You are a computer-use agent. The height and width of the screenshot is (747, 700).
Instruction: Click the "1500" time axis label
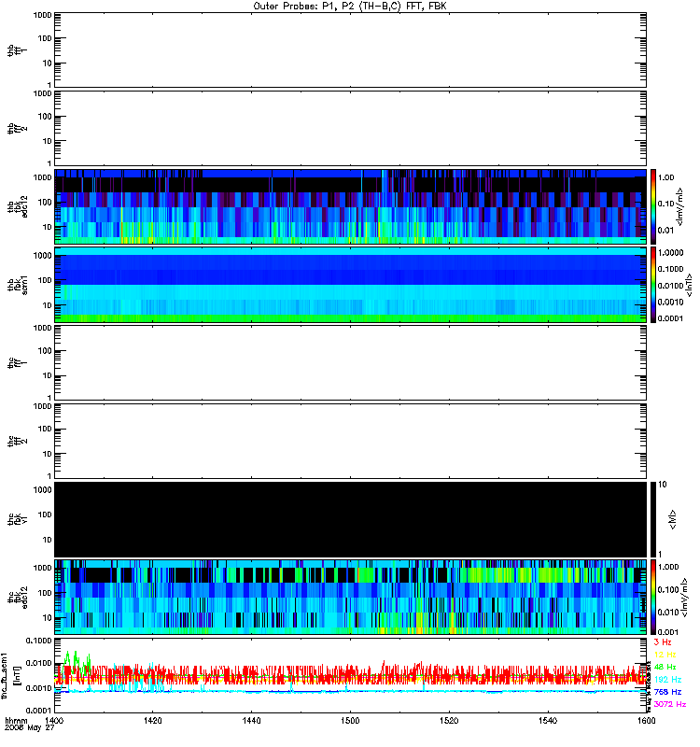click(350, 720)
